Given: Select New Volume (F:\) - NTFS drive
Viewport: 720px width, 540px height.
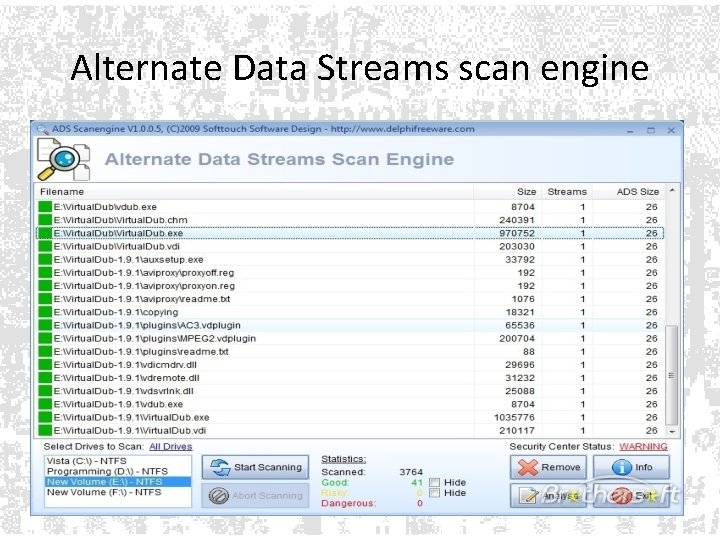Looking at the screenshot, I should (x=118, y=492).
